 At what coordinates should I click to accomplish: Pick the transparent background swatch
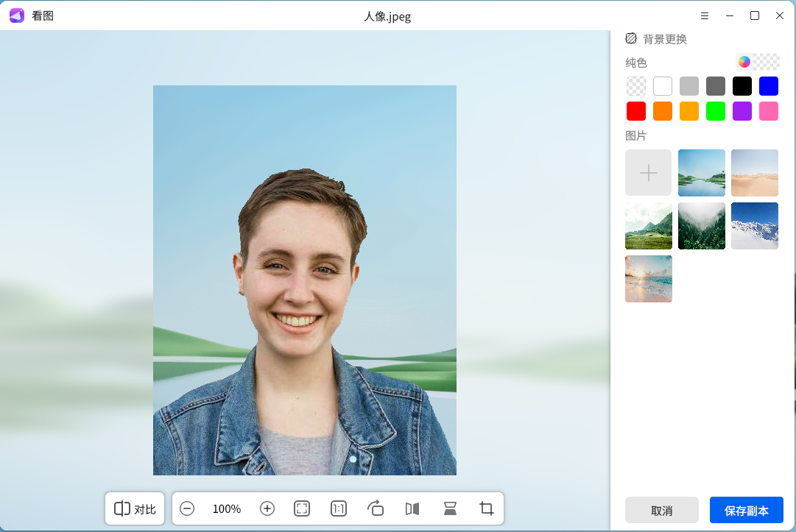[636, 86]
